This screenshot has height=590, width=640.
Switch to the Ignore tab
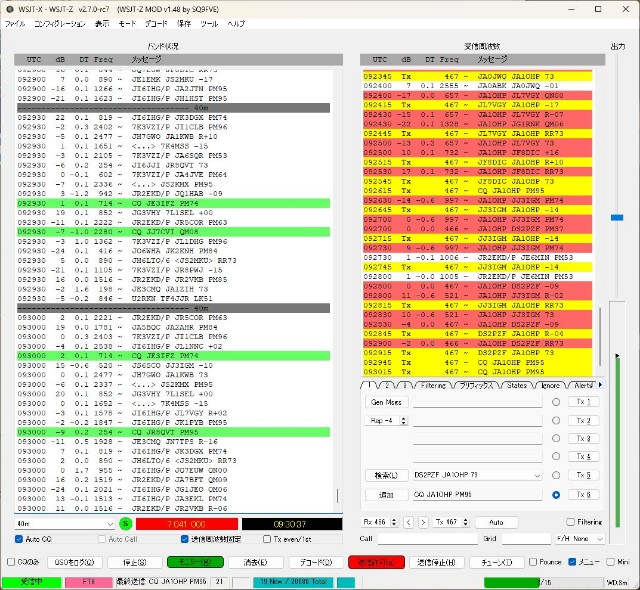coord(550,385)
